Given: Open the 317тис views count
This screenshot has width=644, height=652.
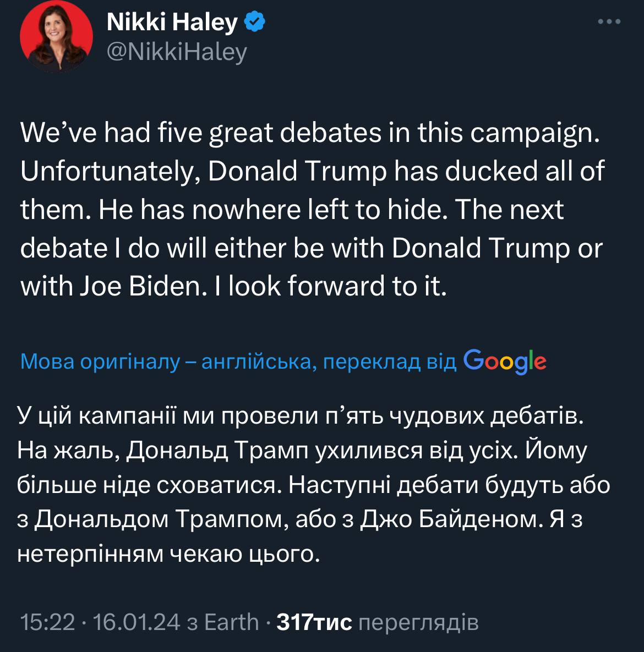Looking at the screenshot, I should coord(314,622).
